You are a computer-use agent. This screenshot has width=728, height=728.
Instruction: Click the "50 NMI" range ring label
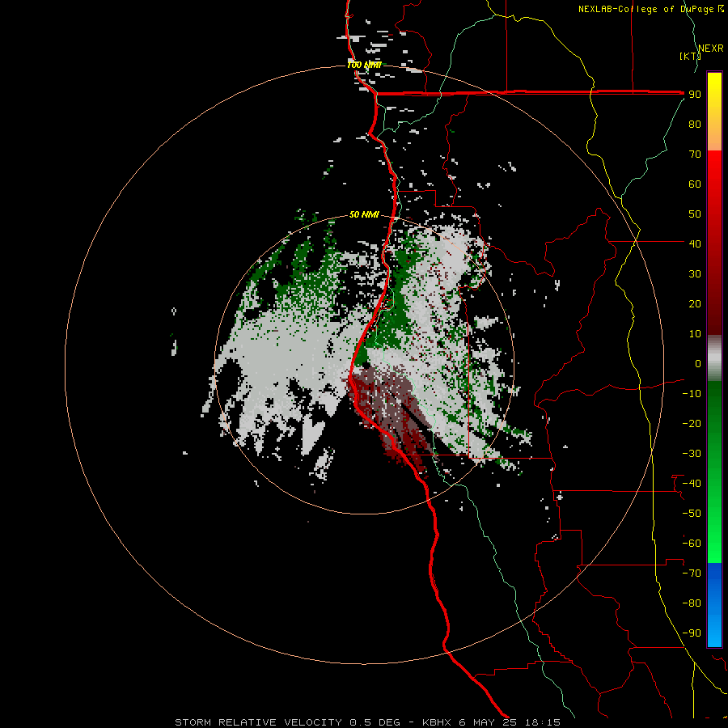364,214
